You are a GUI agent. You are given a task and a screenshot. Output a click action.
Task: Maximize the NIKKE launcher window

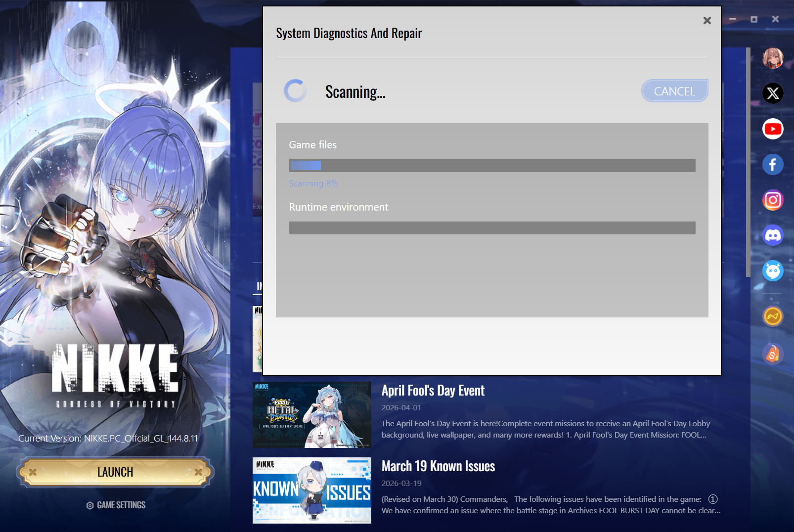coord(754,19)
